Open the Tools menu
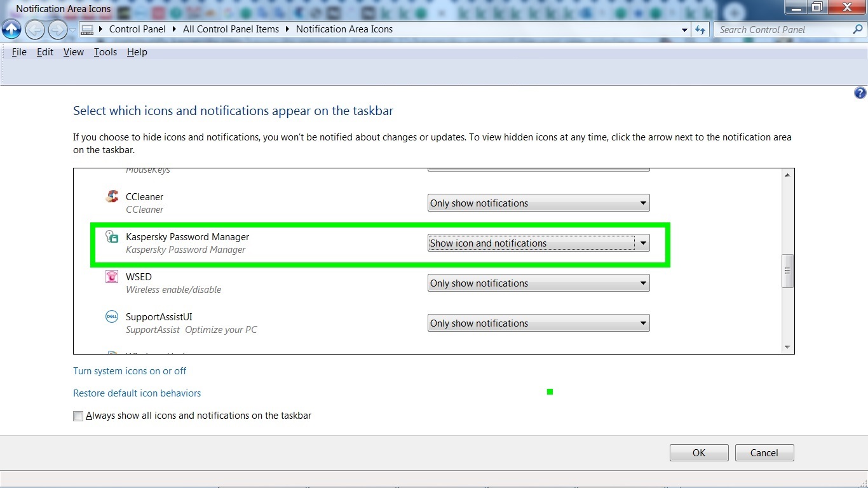The height and width of the screenshot is (488, 868). pos(105,52)
